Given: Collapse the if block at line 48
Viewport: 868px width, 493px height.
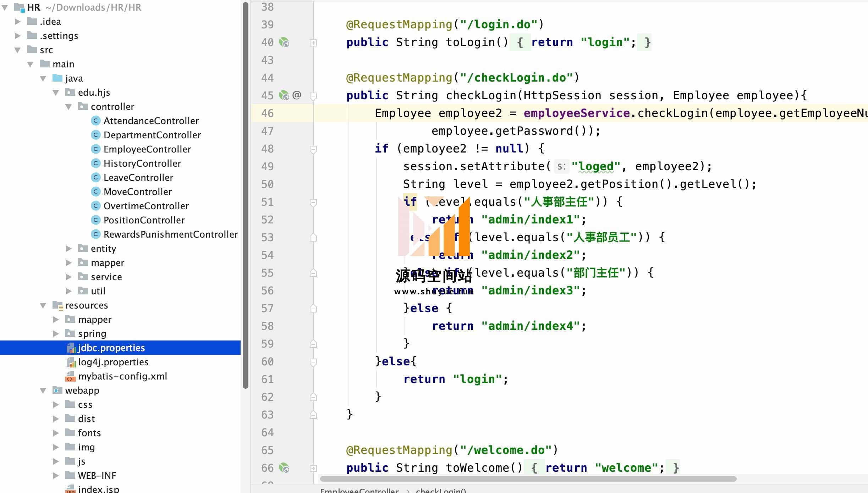Looking at the screenshot, I should (x=313, y=149).
